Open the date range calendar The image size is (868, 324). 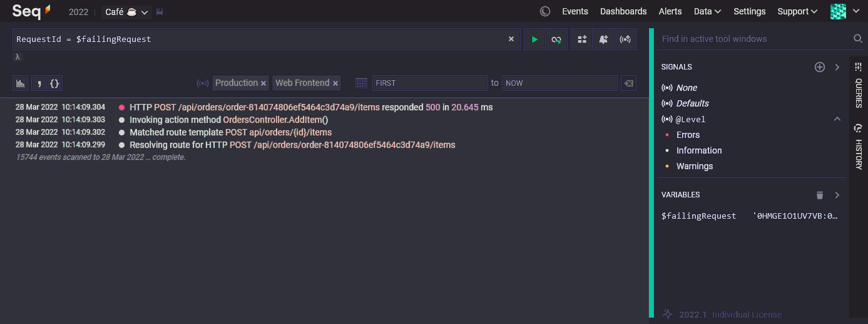361,83
